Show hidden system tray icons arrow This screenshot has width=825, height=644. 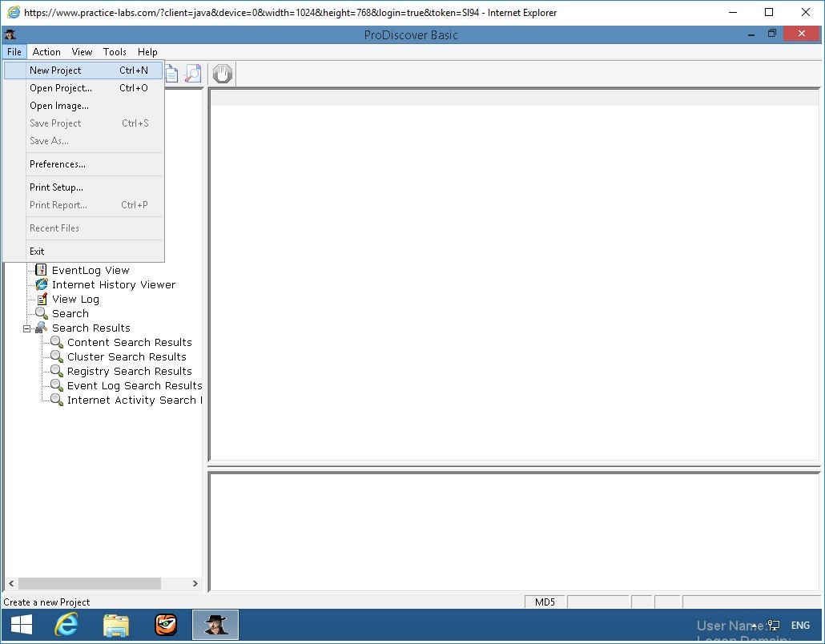754,625
